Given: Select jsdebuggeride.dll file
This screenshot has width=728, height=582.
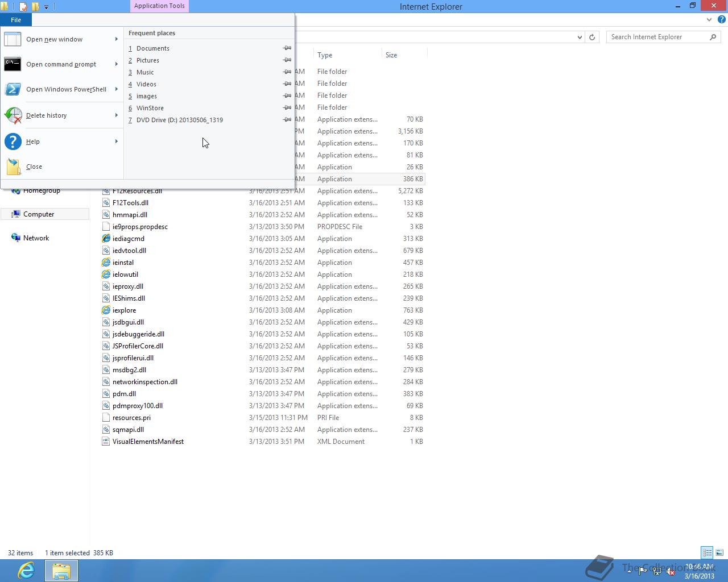Looking at the screenshot, I should 138,334.
